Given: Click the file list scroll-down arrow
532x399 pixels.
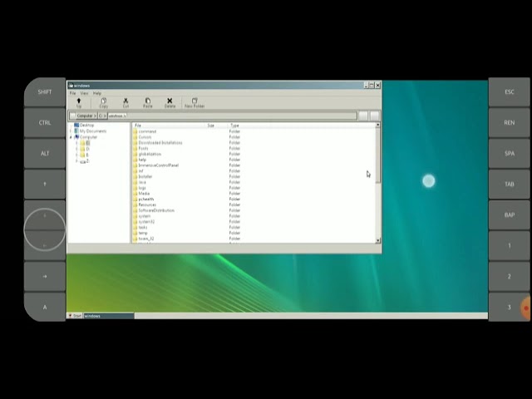Looking at the screenshot, I should pyautogui.click(x=377, y=240).
